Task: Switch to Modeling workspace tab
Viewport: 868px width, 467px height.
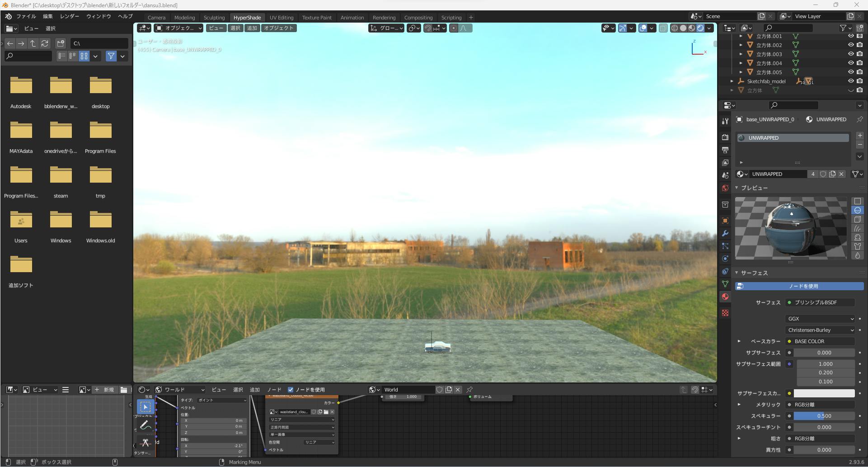Action: (x=184, y=18)
